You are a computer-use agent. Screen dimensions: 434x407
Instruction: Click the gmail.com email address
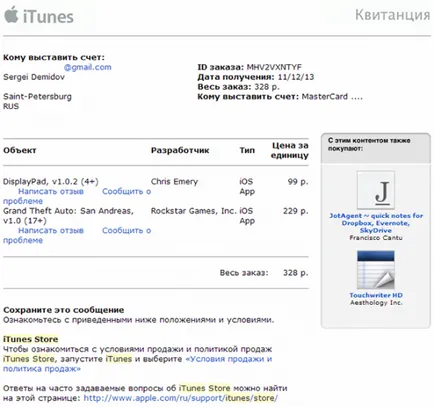[x=88, y=67]
